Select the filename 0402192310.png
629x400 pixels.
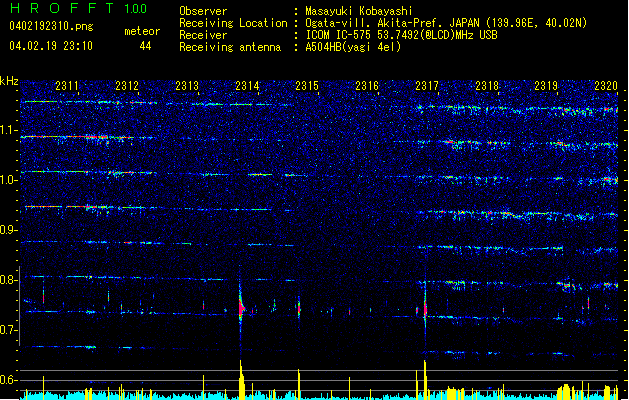click(51, 26)
